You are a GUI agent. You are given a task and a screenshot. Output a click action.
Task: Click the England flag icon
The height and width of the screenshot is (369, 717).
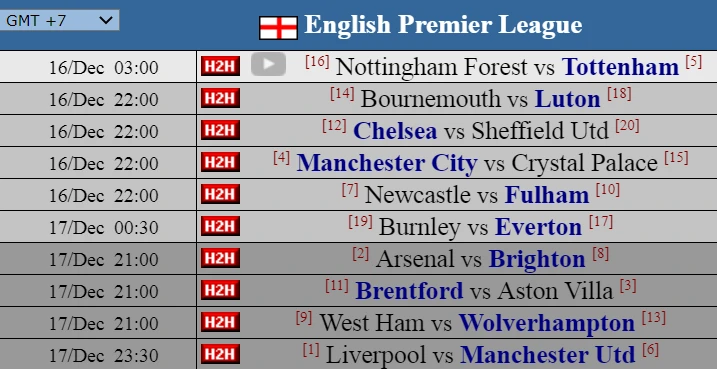(x=278, y=28)
